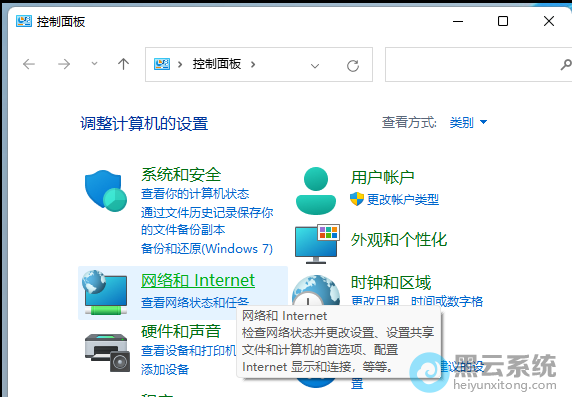Open 查看设备和打印机 link

click(x=189, y=350)
